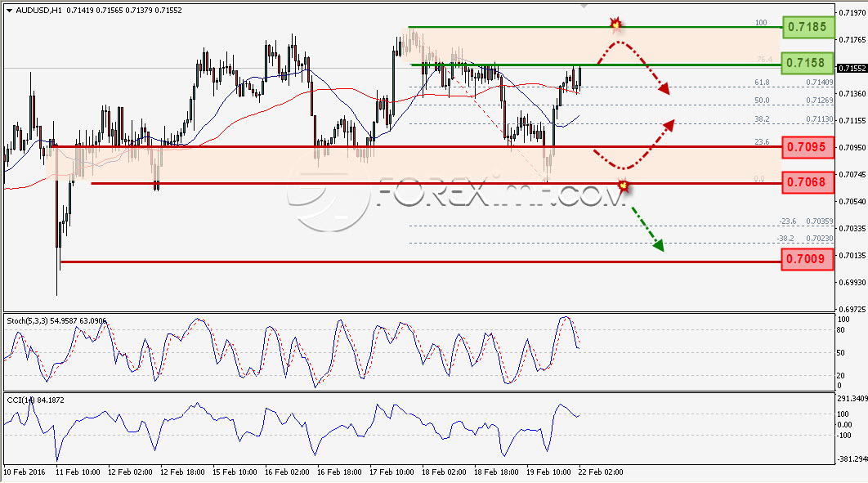Click 0.70950 on the price axis
The height and width of the screenshot is (483, 868).
pos(852,148)
